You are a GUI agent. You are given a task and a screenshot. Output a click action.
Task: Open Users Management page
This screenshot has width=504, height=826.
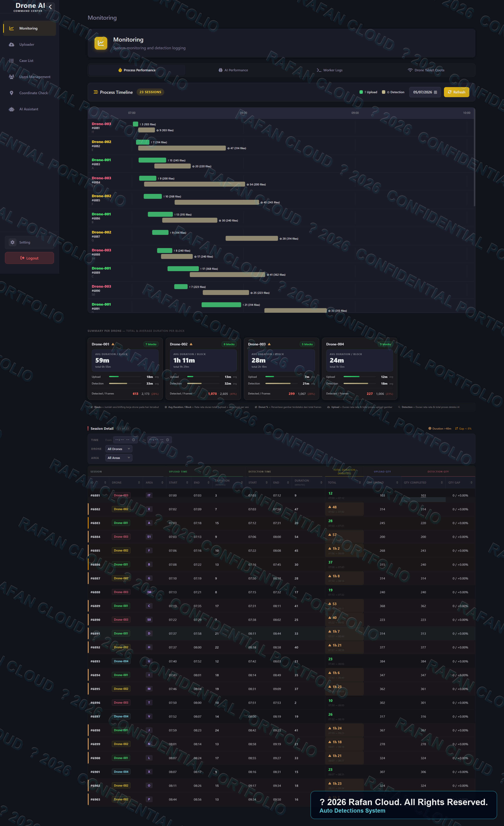pyautogui.click(x=30, y=77)
